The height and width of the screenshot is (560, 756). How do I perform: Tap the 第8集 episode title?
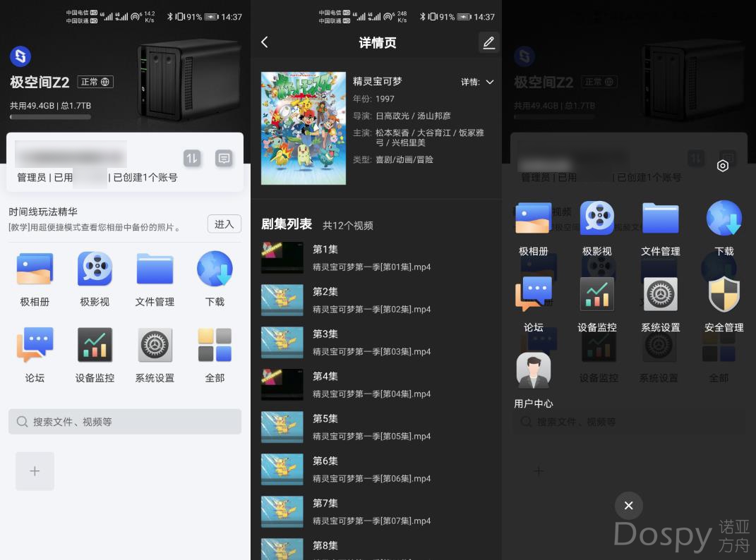[x=325, y=546]
